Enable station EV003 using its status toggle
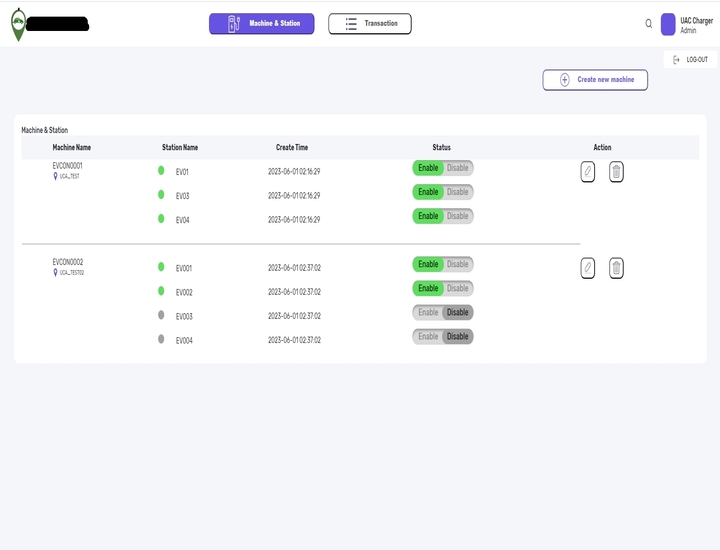The height and width of the screenshot is (550, 720). [428, 312]
